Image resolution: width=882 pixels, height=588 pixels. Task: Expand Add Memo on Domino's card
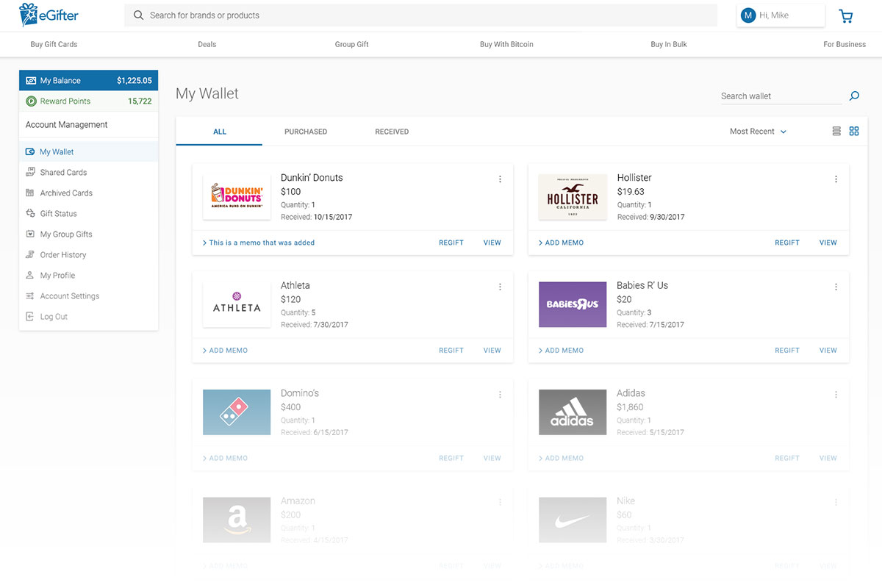coord(225,458)
